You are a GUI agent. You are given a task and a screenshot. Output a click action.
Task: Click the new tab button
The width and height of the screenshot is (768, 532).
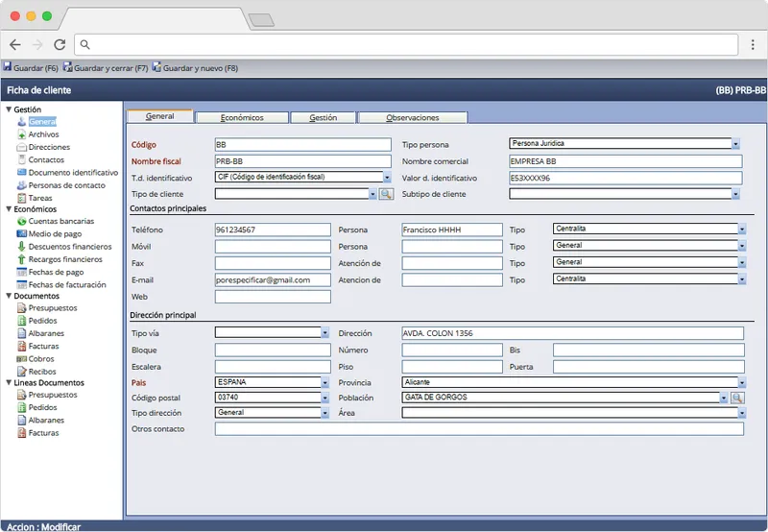[261, 20]
